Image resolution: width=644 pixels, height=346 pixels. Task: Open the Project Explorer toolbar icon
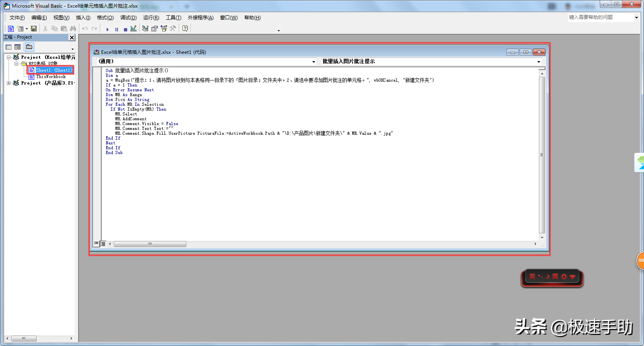point(145,29)
